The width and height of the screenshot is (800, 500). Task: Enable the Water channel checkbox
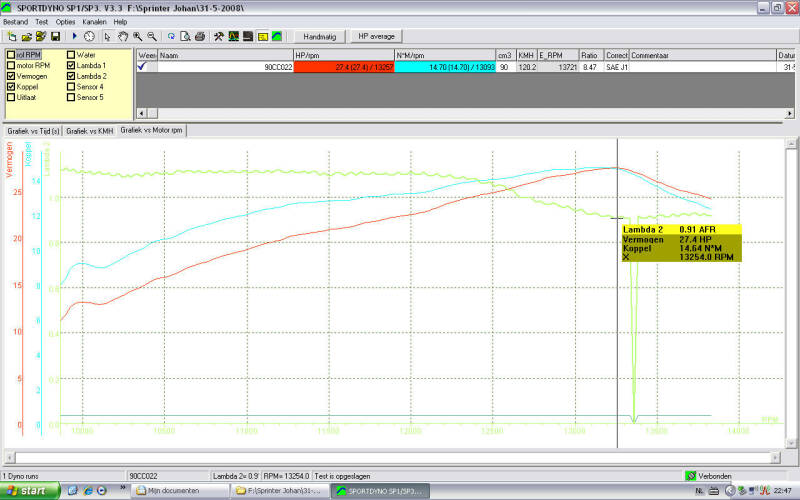coord(71,55)
